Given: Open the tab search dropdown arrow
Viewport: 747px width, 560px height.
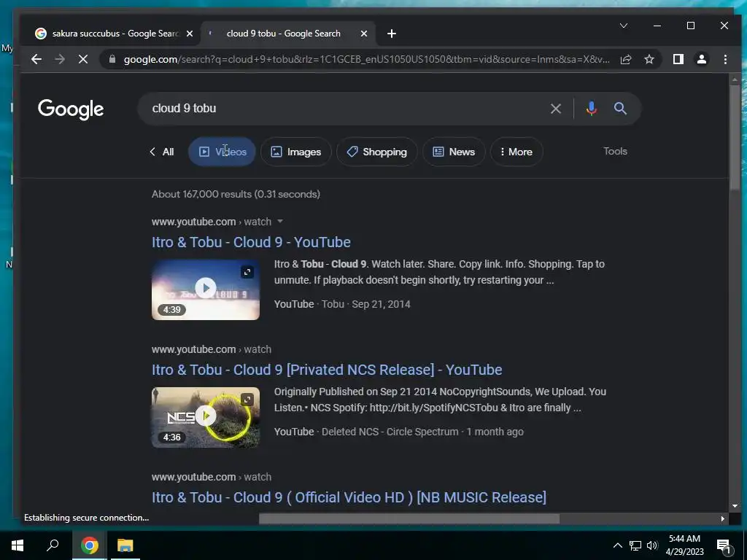Looking at the screenshot, I should 623,26.
